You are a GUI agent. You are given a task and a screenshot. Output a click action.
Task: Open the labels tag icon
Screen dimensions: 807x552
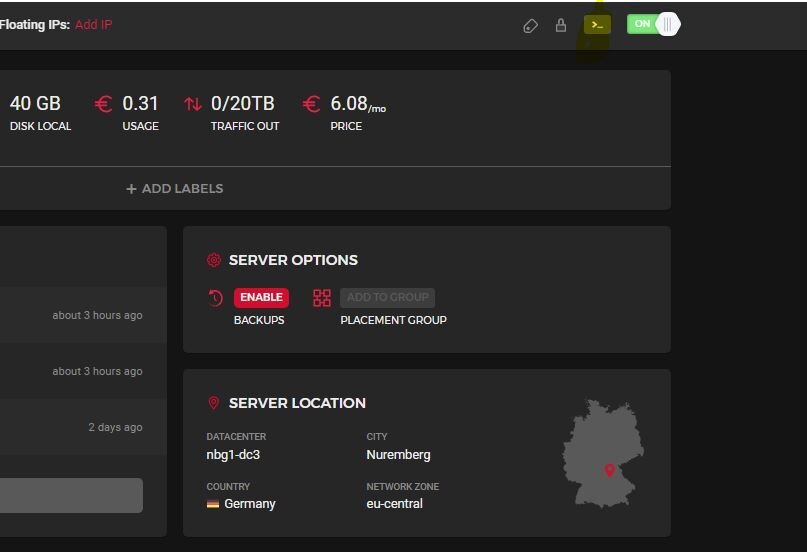(530, 26)
